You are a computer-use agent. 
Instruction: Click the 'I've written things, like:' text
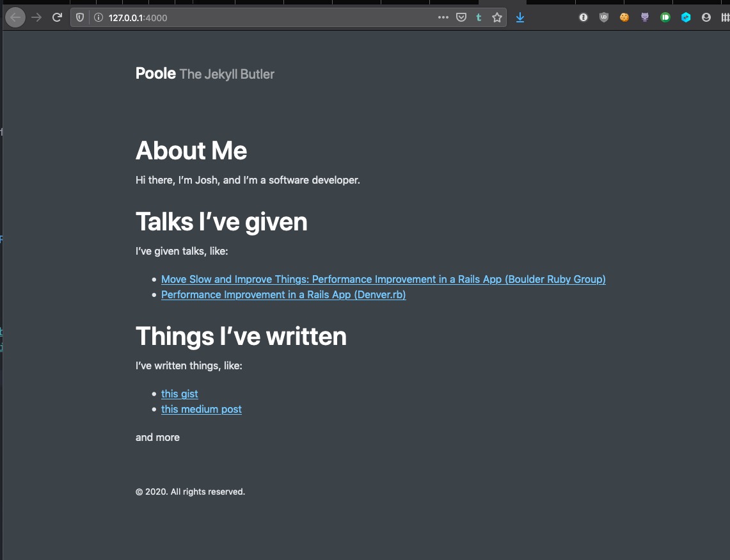(x=189, y=365)
